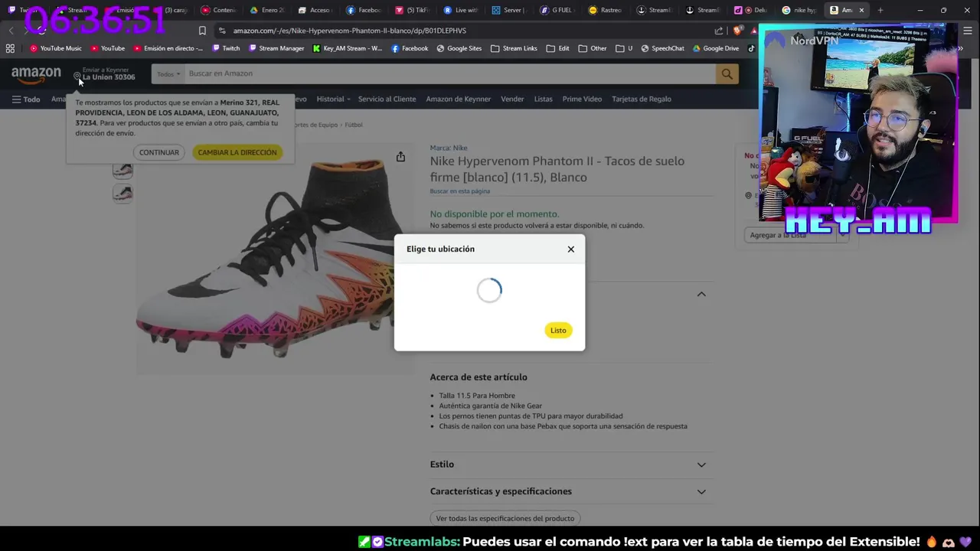This screenshot has height=551, width=980.
Task: Switch to the Rastreo tab
Action: (605, 10)
